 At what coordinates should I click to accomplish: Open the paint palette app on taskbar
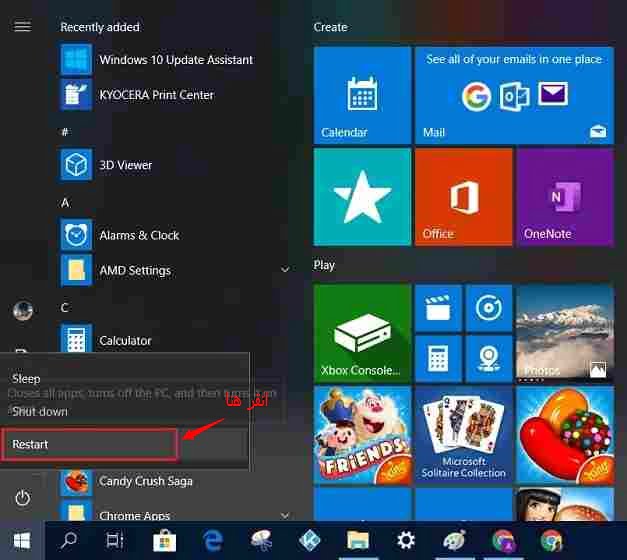click(454, 541)
